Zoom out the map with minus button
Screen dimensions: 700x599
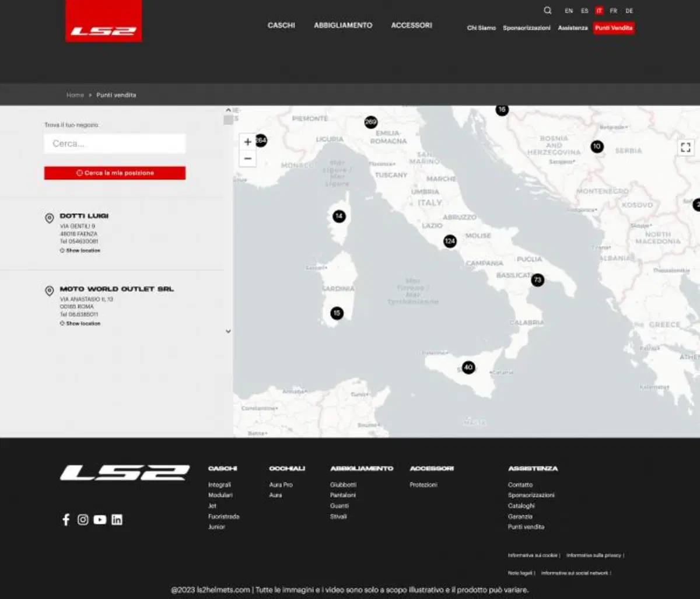(x=247, y=159)
